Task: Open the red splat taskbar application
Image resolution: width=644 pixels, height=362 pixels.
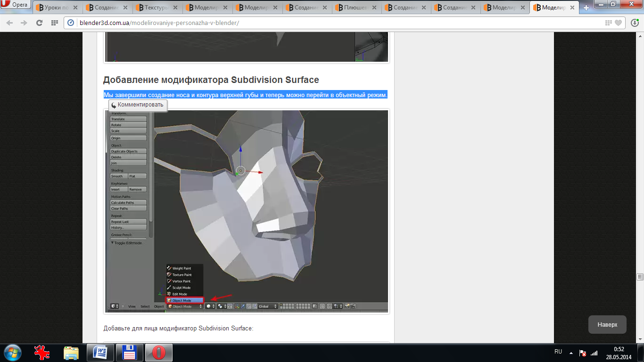Action: click(42, 353)
